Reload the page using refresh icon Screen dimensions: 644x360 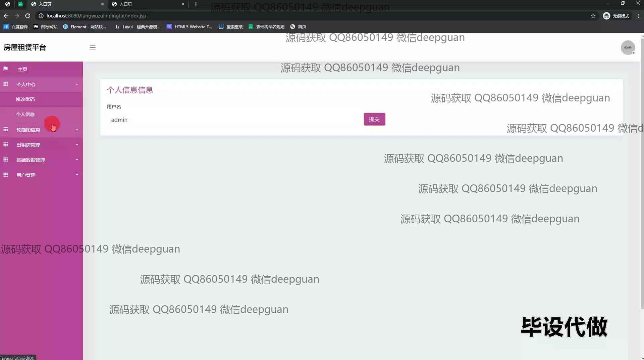(28, 16)
